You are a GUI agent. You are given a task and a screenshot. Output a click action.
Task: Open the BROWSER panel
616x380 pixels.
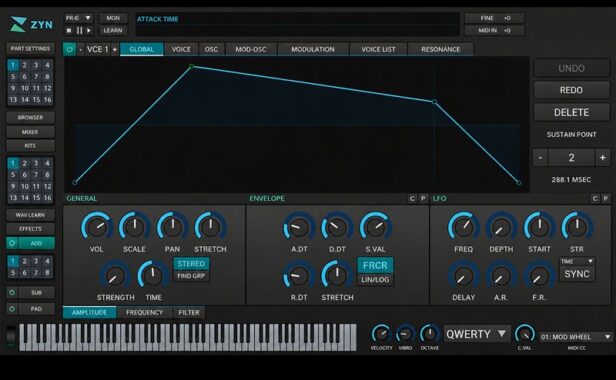point(30,117)
